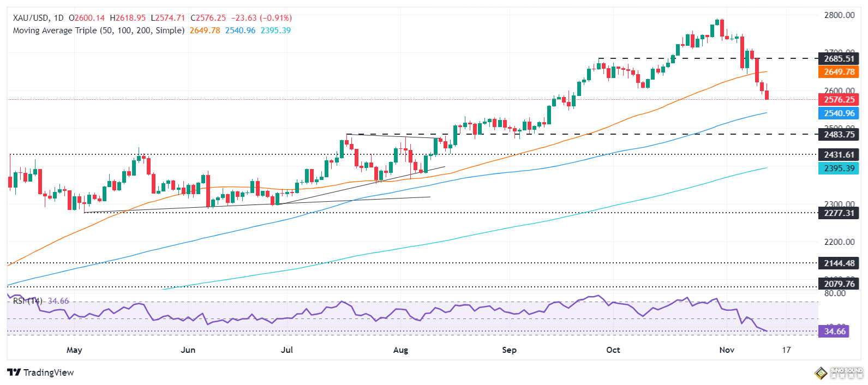Image resolution: width=868 pixels, height=385 pixels.
Task: Select the XAU/USD symbol title
Action: tap(32, 18)
